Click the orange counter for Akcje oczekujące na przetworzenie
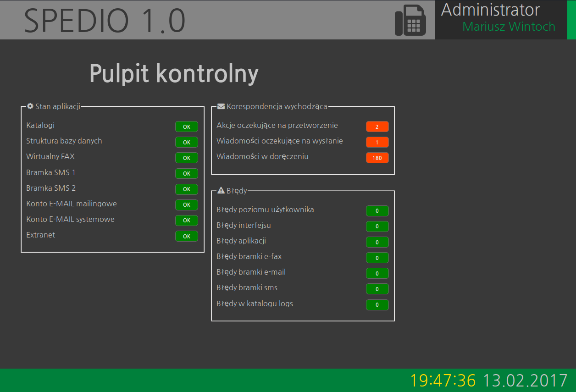This screenshot has width=576, height=392. tap(377, 127)
